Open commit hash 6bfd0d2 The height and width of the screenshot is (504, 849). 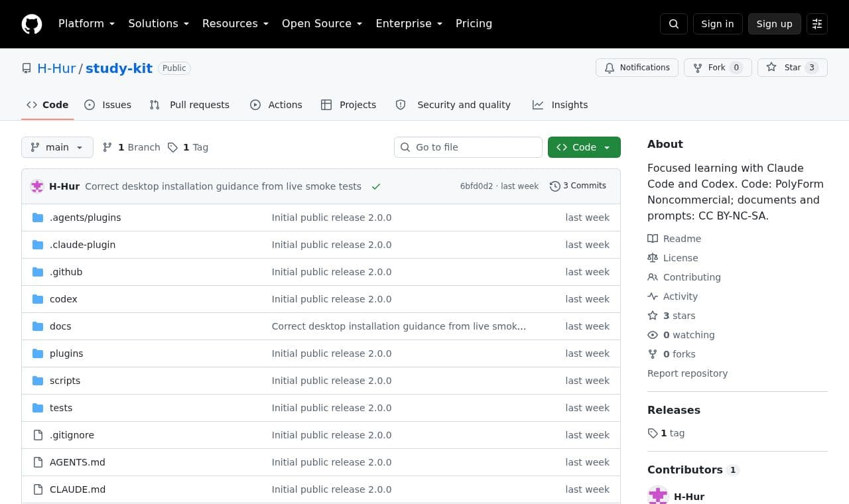pos(476,186)
